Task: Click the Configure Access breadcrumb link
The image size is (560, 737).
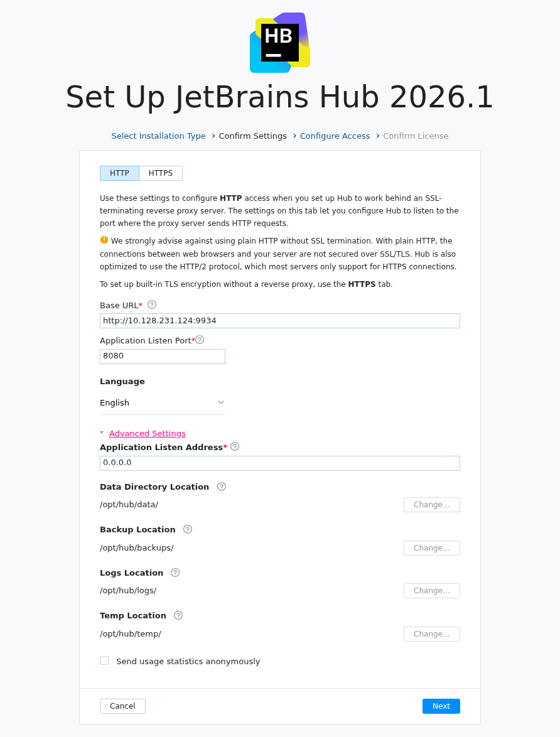Action: [x=335, y=136]
